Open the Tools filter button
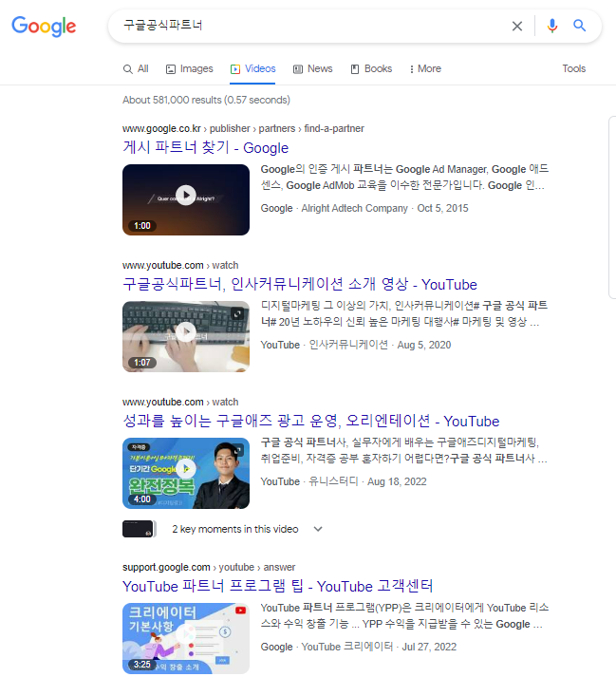Screen dimensions: 616x677 point(573,68)
